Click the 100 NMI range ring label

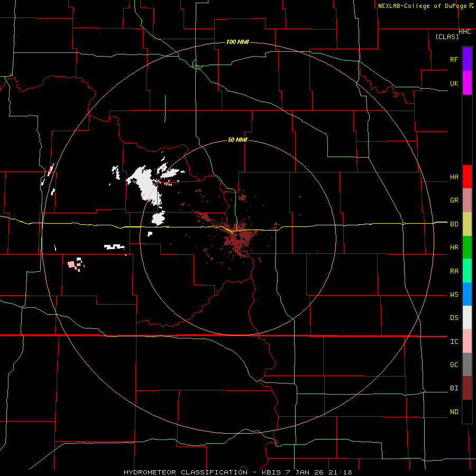click(x=237, y=42)
